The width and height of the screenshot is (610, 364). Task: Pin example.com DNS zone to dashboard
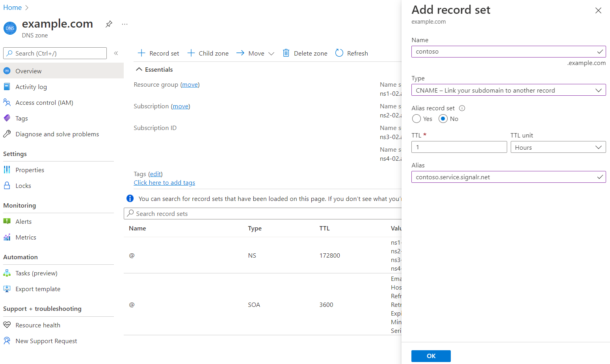point(109,24)
